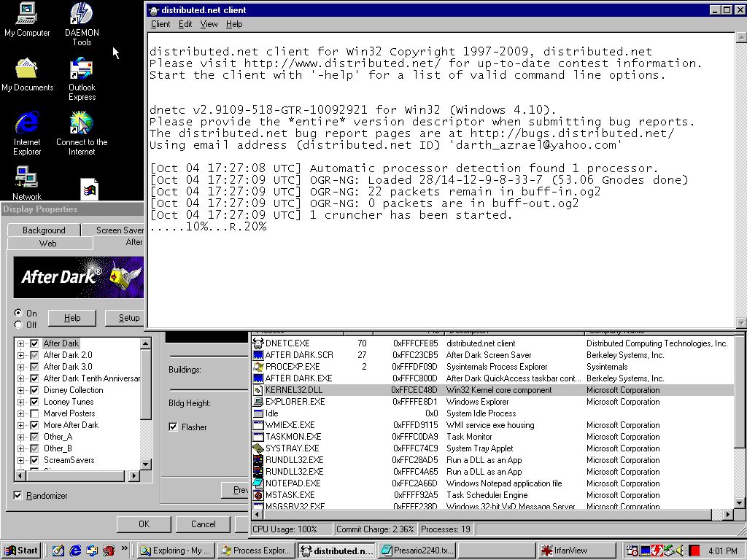This screenshot has height=560, width=747.
Task: Open the Edit menu in distributed.net
Action: tap(185, 24)
